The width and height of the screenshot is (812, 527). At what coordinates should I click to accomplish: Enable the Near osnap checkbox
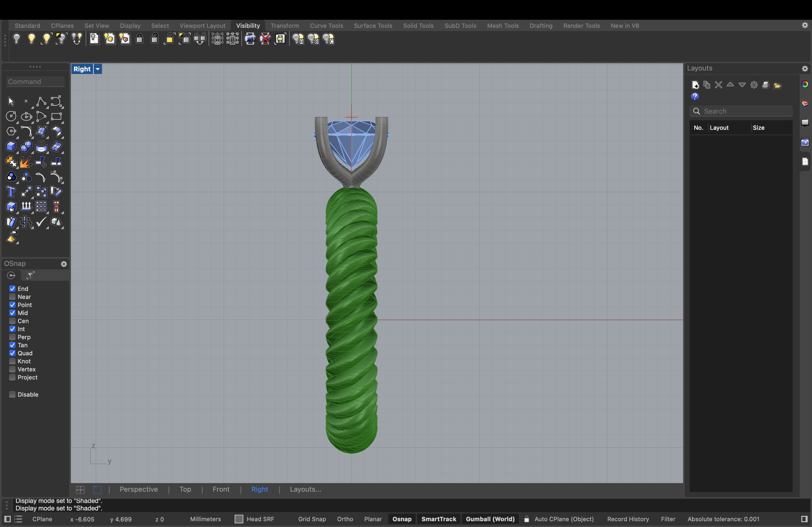[12, 297]
